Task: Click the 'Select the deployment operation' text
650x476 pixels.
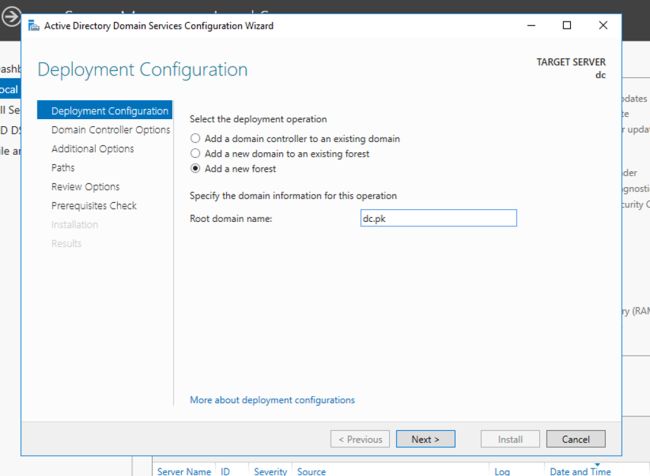Action: 258,119
